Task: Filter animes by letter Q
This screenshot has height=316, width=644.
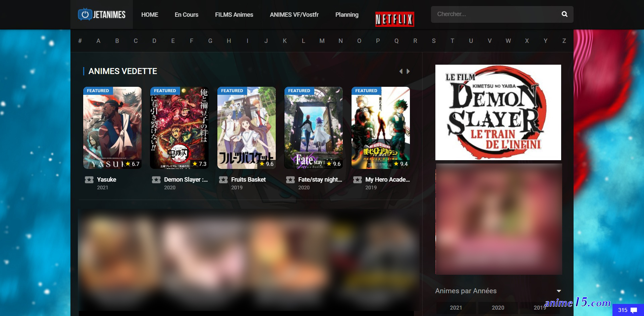Action: point(396,41)
